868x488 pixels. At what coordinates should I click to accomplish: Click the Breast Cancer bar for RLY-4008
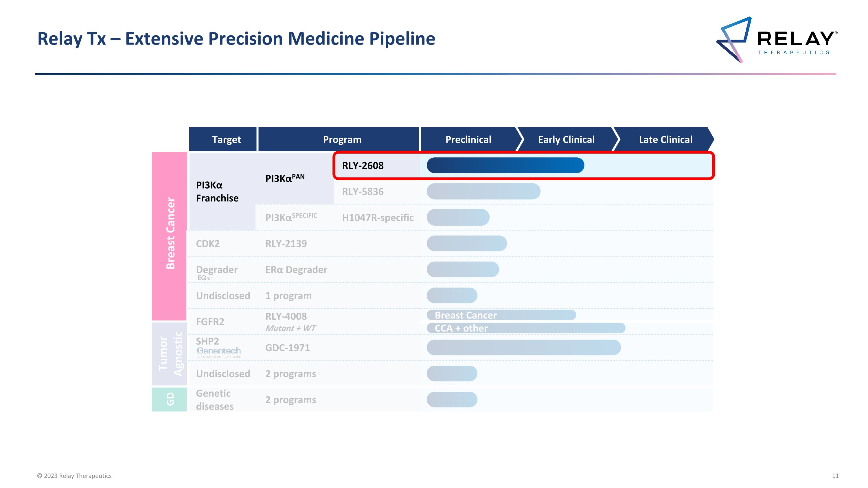click(501, 315)
